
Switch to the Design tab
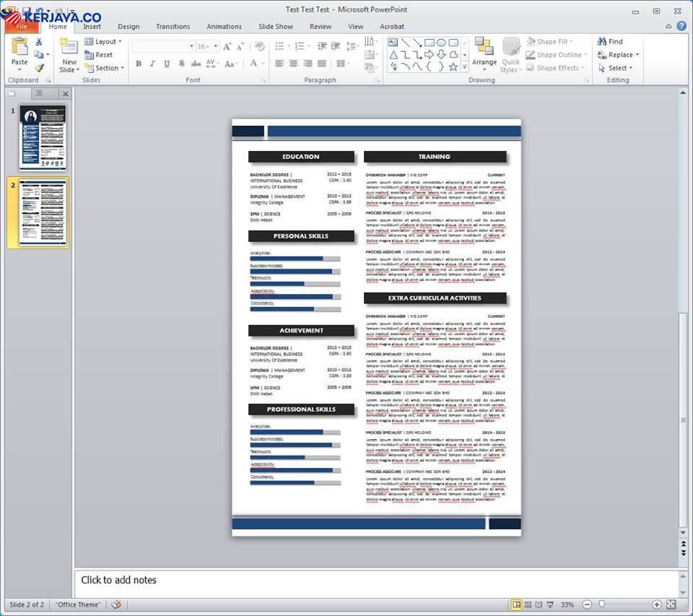pyautogui.click(x=128, y=27)
